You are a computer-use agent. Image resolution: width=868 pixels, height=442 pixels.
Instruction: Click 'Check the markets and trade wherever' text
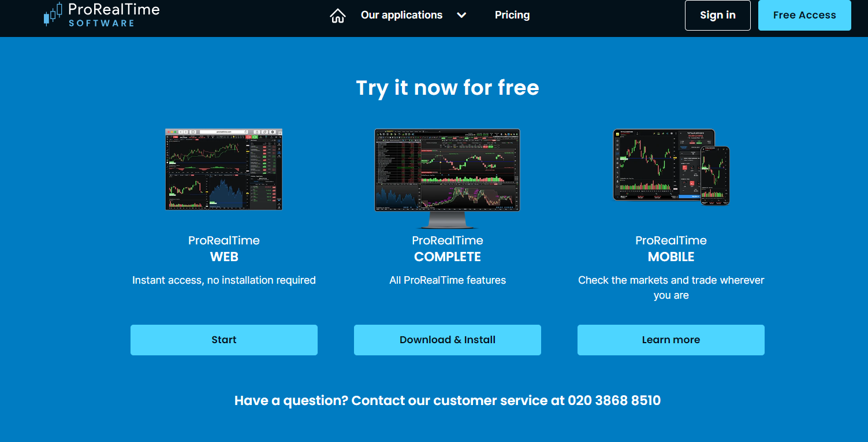[x=671, y=280]
